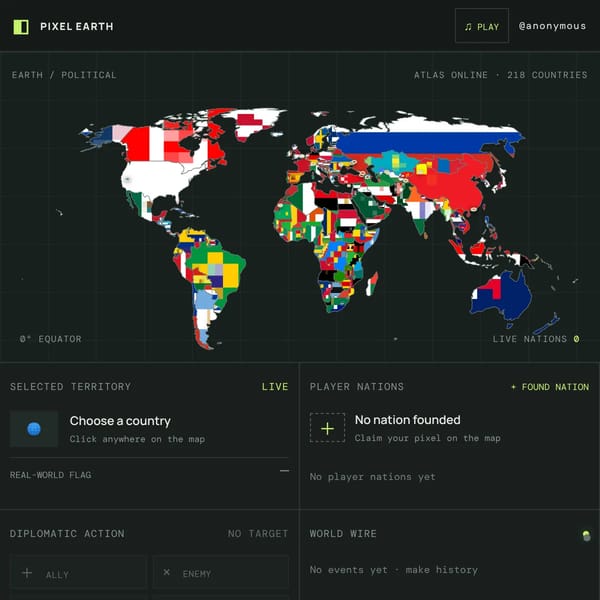The height and width of the screenshot is (600, 600).
Task: Click the Pixel Earth logo icon
Action: click(x=21, y=27)
